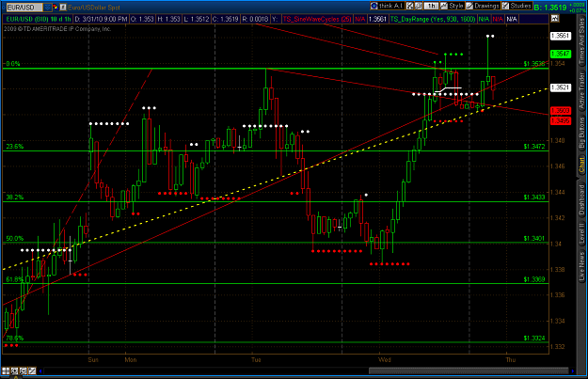Click the icon right after think A.I.
Image resolution: width=588 pixels, height=379 pixels.
(410, 6)
